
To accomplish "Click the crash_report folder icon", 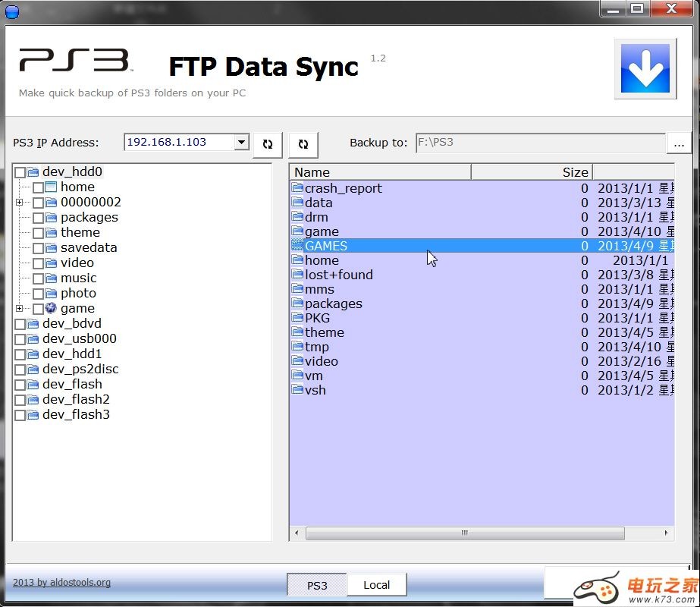I will click(x=298, y=188).
